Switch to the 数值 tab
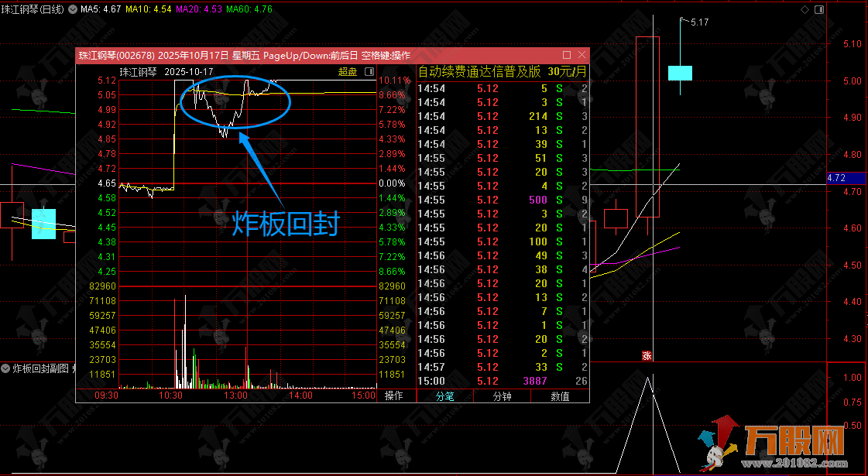The height and width of the screenshot is (476, 868). [x=560, y=396]
